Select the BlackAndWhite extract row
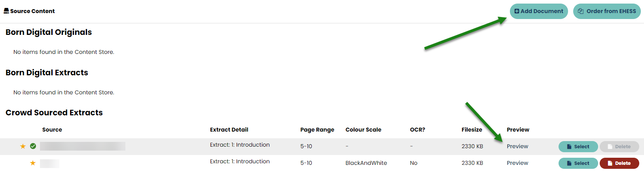The height and width of the screenshot is (172, 644). [x=578, y=163]
